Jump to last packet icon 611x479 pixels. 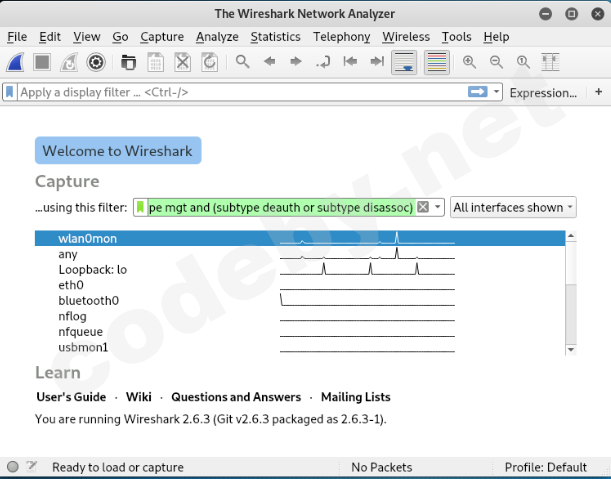377,61
